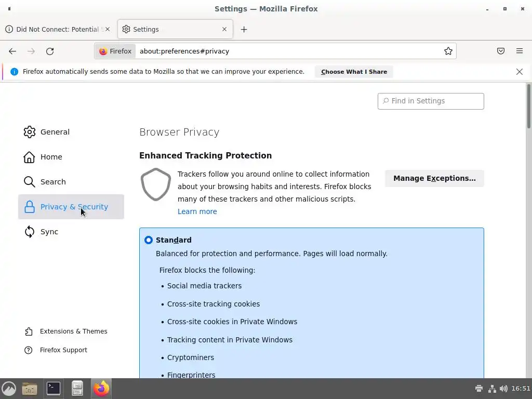Open the system applications menu in the taskbar
Screen dimensions: 532x399
click(9, 389)
